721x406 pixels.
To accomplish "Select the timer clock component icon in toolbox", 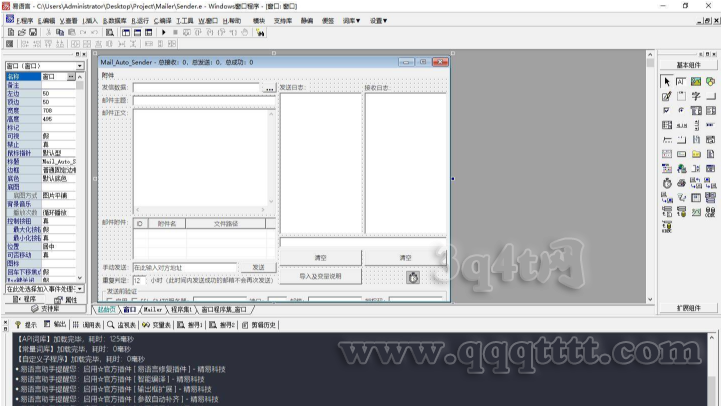I will coord(666,183).
